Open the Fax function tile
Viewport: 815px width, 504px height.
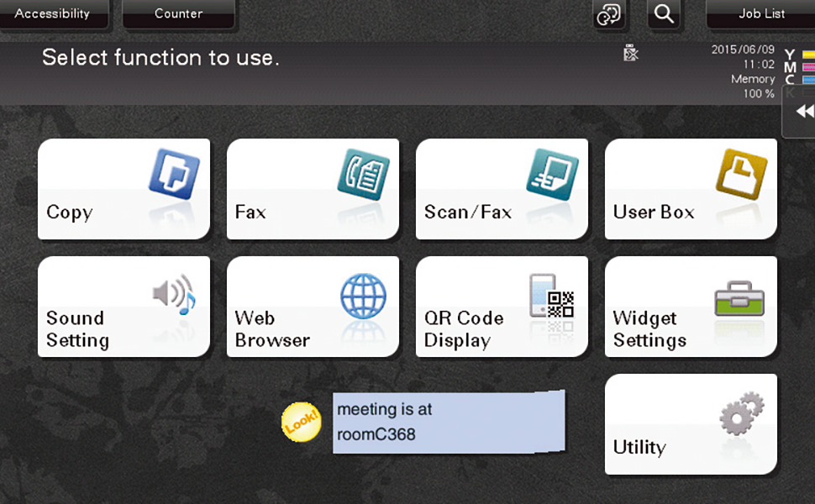(x=313, y=189)
